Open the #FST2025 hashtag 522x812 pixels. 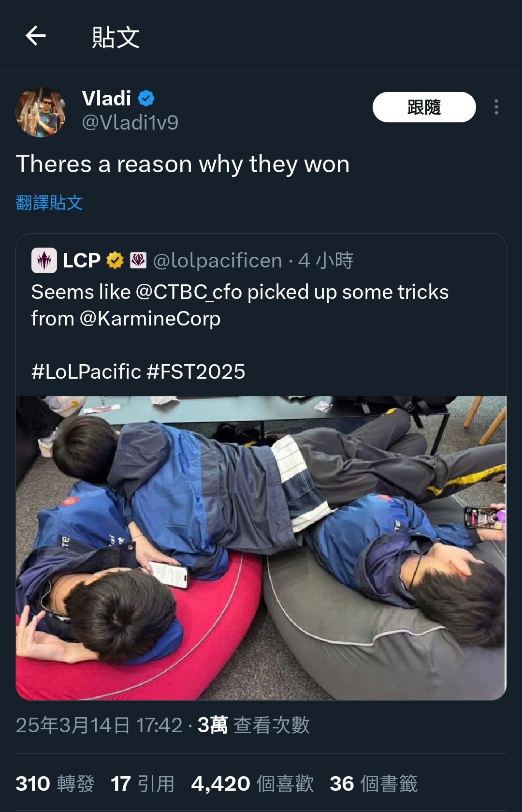coord(196,372)
